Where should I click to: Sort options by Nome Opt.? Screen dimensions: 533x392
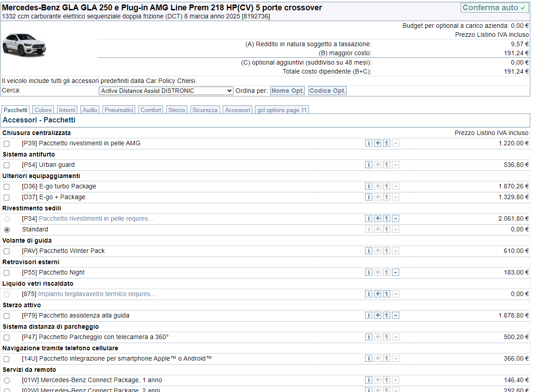tap(287, 91)
